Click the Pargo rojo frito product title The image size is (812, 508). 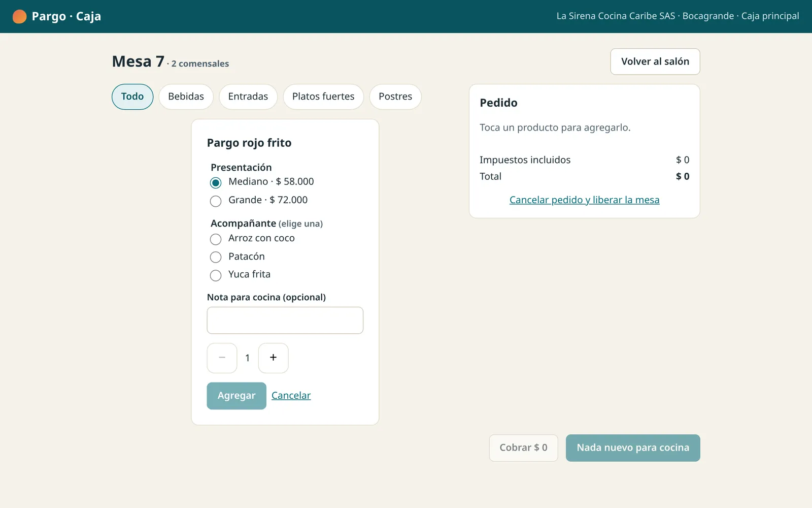(x=249, y=143)
